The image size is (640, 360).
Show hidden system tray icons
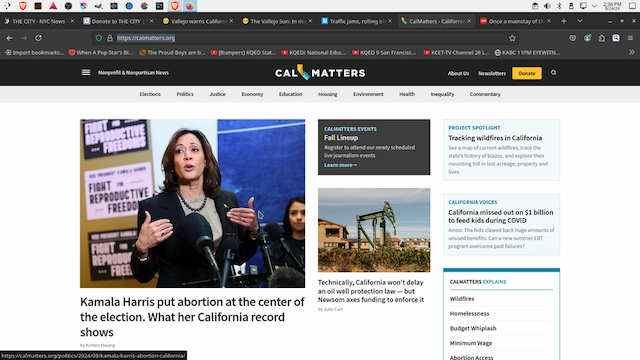coord(594,6)
